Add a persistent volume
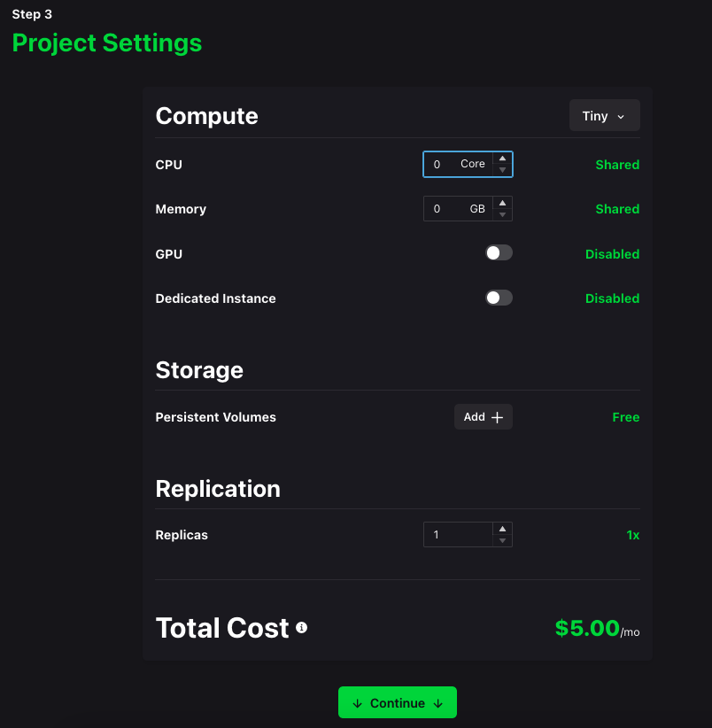Screen dimensions: 712x728 (x=483, y=417)
